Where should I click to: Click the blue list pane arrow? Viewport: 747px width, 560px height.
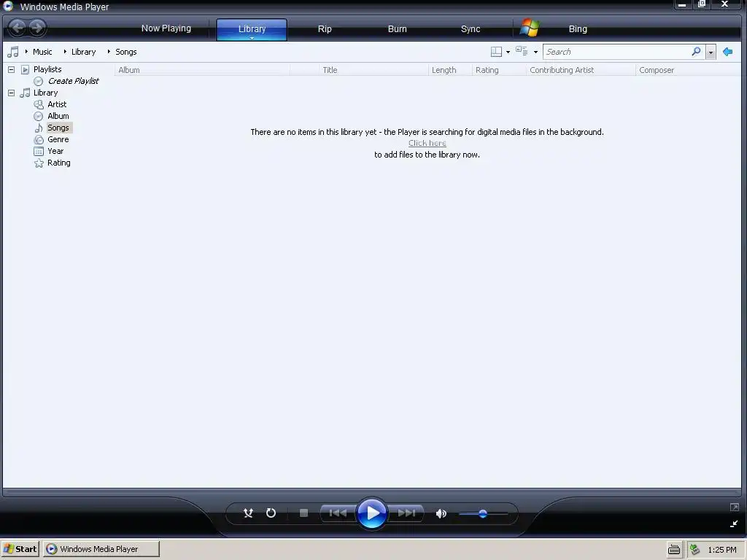point(727,52)
